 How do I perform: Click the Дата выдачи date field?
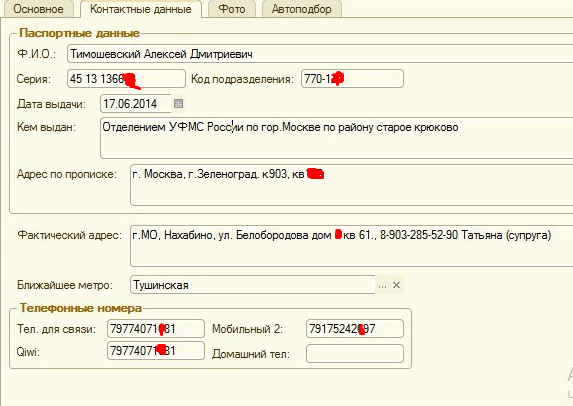[136, 103]
